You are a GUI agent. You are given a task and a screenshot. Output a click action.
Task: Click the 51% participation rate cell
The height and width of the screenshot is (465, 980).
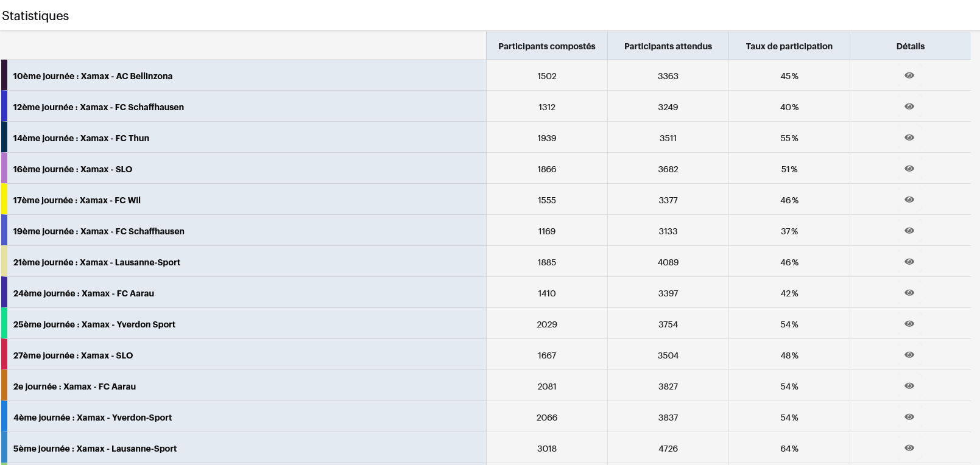(x=789, y=169)
